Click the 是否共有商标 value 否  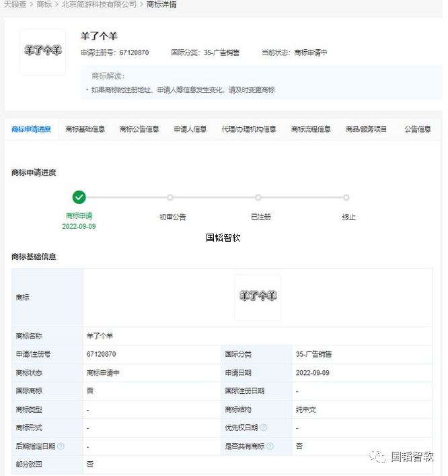coord(299,446)
